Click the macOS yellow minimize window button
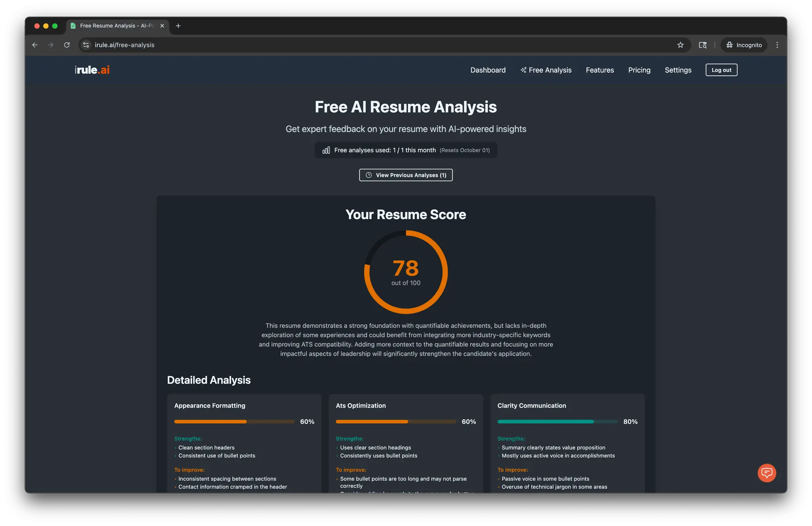The width and height of the screenshot is (812, 526). coord(46,26)
